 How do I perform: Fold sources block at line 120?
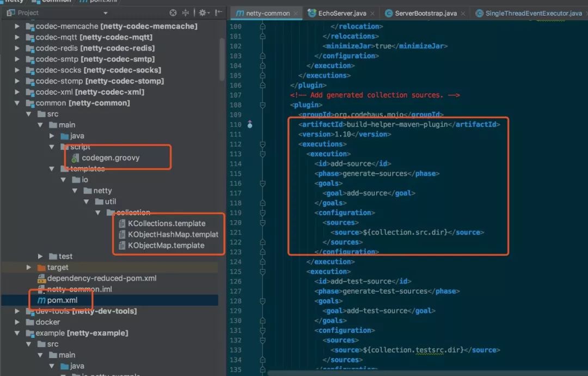click(x=262, y=222)
